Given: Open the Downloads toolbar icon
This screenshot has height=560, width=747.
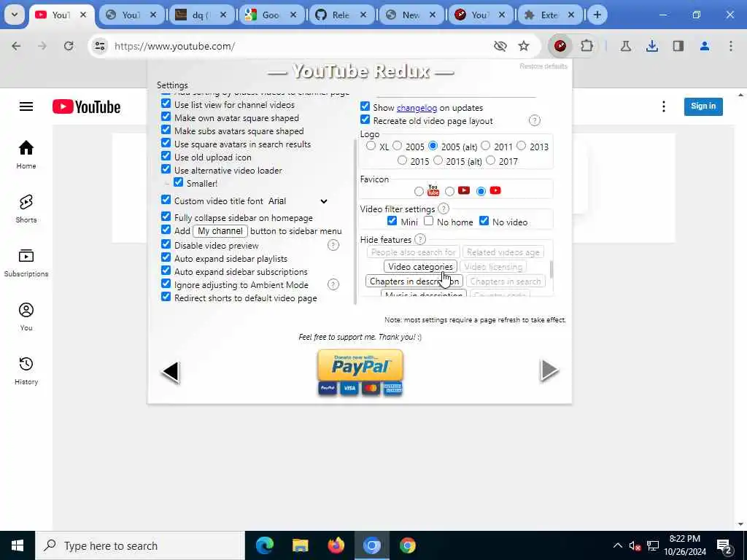Looking at the screenshot, I should (652, 46).
